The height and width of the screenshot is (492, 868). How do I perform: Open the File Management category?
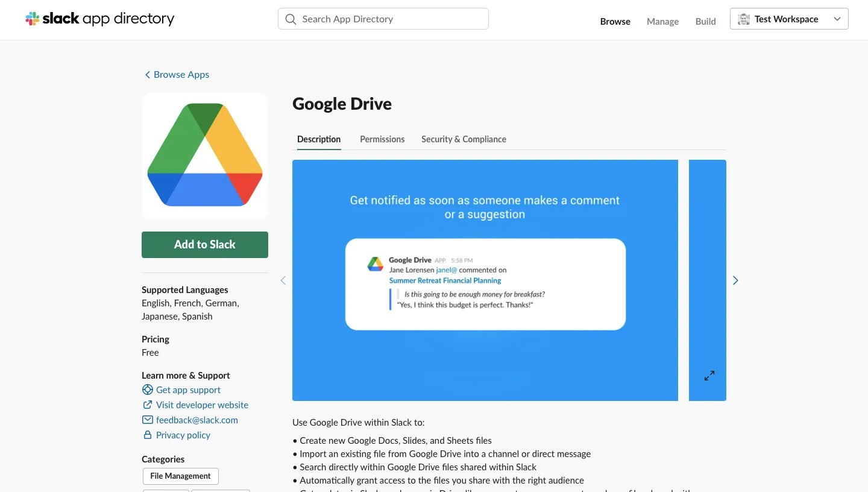tap(180, 476)
